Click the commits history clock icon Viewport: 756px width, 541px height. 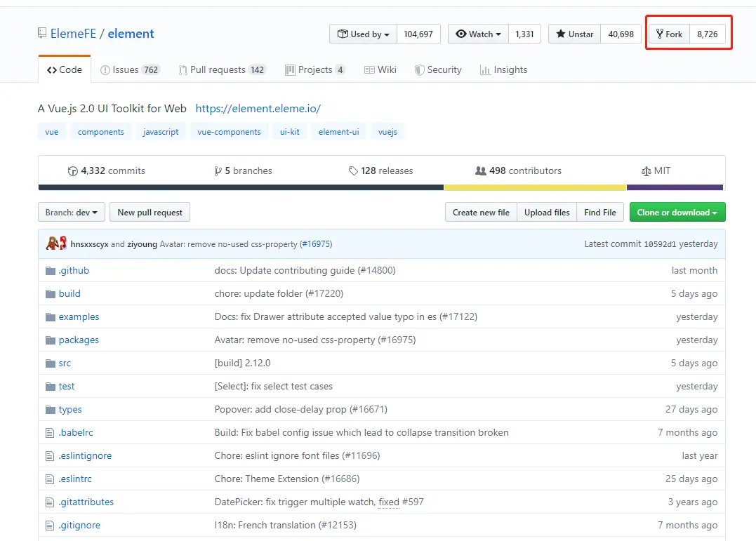pos(73,171)
